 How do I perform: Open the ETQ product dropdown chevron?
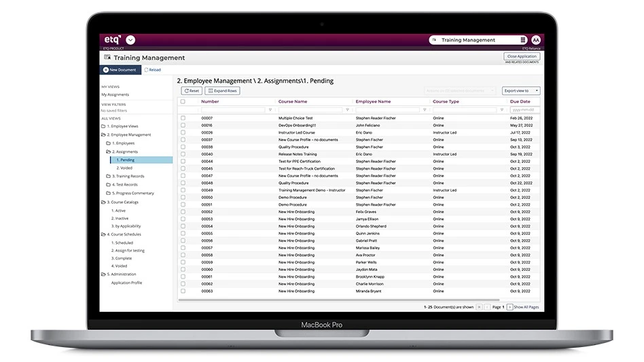tap(130, 40)
